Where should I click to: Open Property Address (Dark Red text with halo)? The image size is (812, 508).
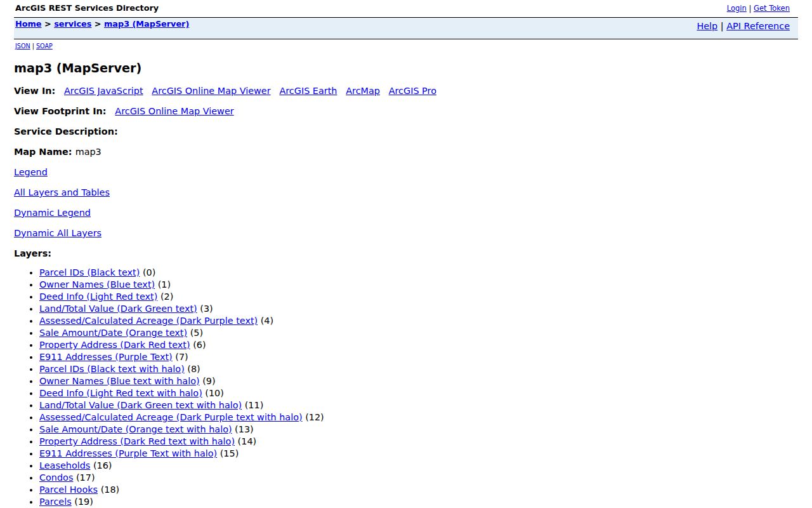tap(137, 441)
